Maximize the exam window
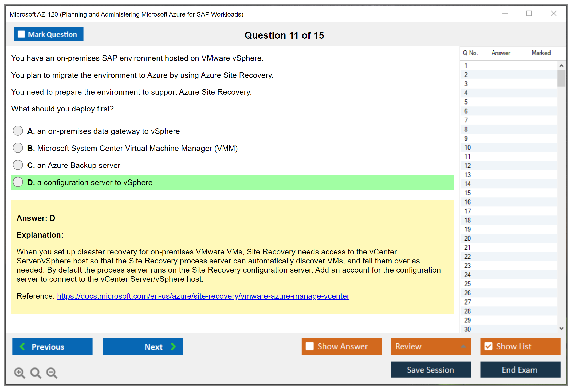This screenshot has width=574, height=392. (529, 14)
